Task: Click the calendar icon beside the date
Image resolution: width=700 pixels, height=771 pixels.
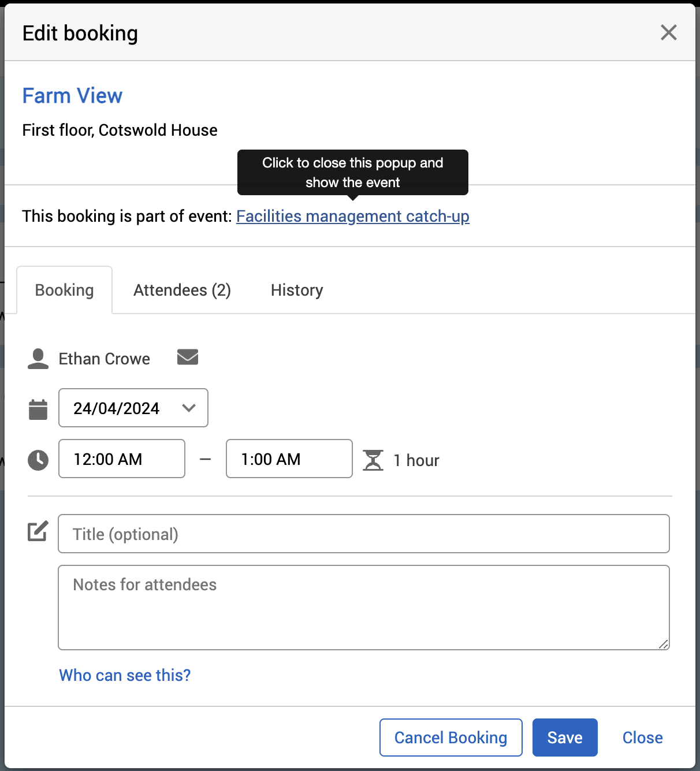Action: (x=38, y=409)
